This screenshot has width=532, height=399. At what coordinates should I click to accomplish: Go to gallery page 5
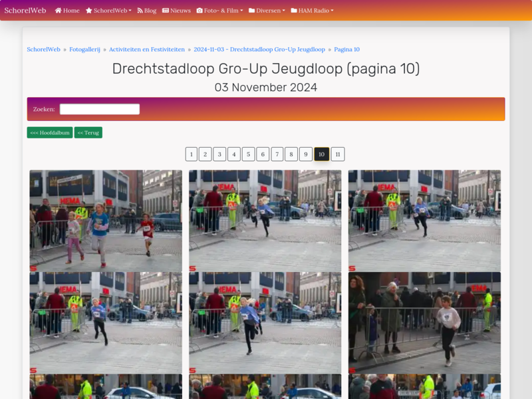point(248,154)
